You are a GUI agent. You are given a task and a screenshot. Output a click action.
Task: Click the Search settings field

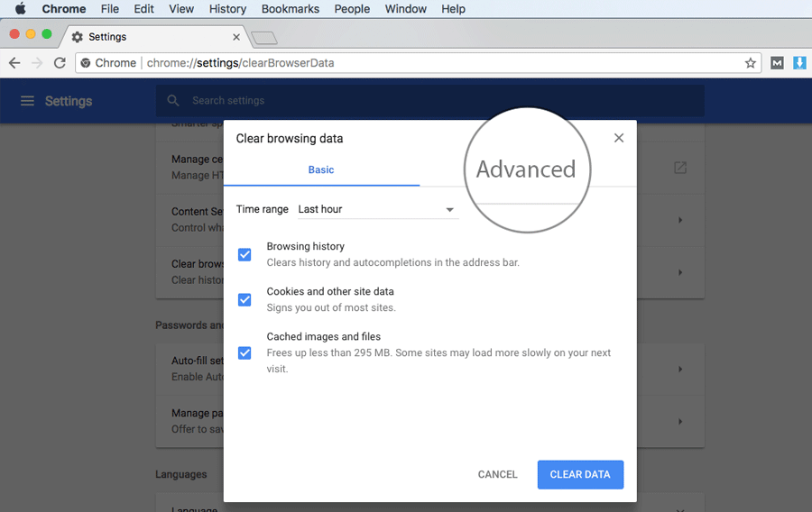429,100
